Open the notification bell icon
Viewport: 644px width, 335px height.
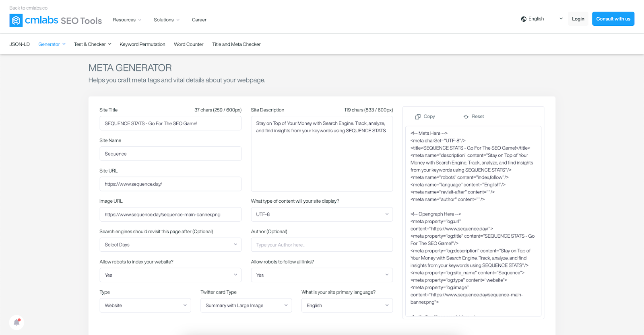(x=17, y=322)
